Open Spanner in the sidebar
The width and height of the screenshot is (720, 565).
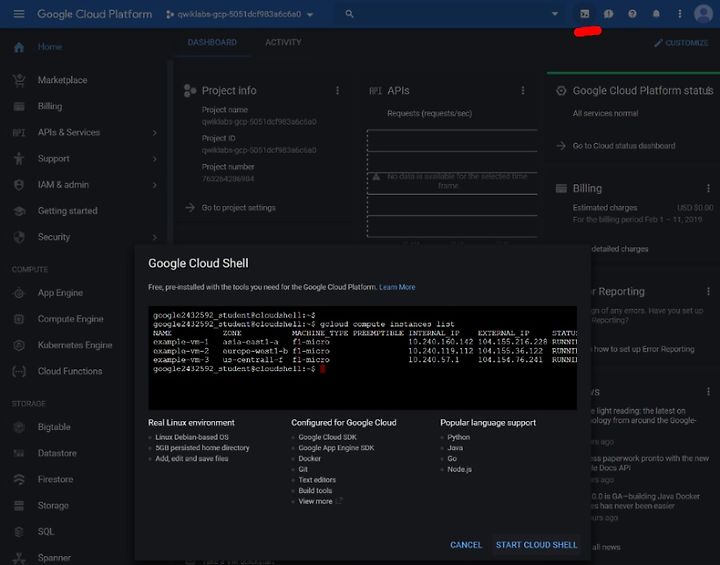coord(54,558)
